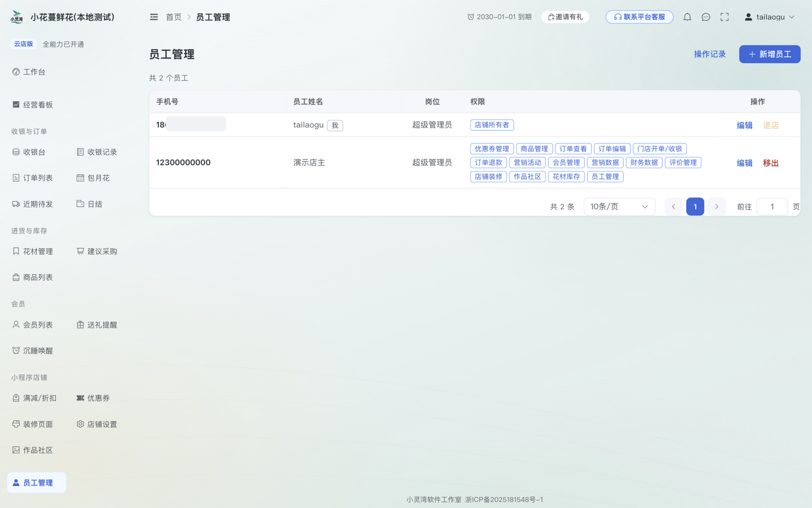The height and width of the screenshot is (508, 812).
Task: Click 新增员工 button
Action: click(x=770, y=54)
